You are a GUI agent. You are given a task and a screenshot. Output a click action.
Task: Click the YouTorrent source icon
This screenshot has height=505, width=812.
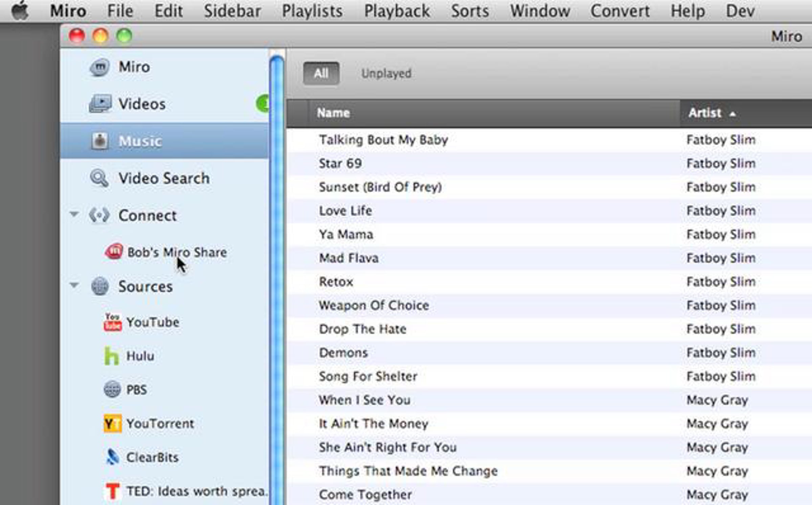click(x=112, y=423)
